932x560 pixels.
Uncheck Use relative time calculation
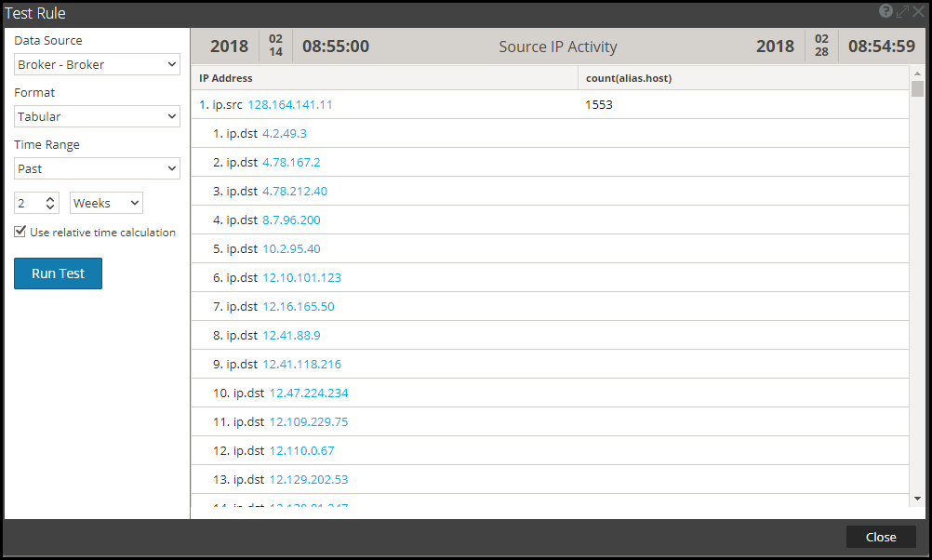pyautogui.click(x=20, y=231)
